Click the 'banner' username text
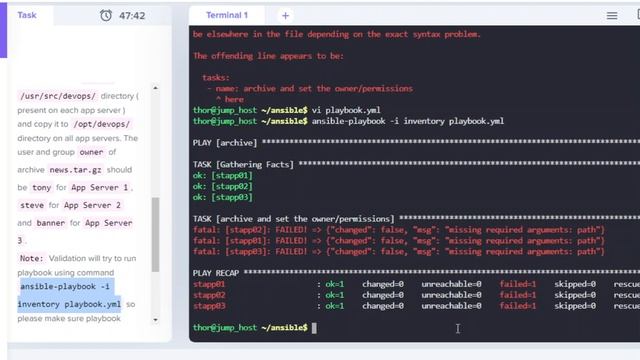This screenshot has height=360, width=640. click(x=51, y=223)
